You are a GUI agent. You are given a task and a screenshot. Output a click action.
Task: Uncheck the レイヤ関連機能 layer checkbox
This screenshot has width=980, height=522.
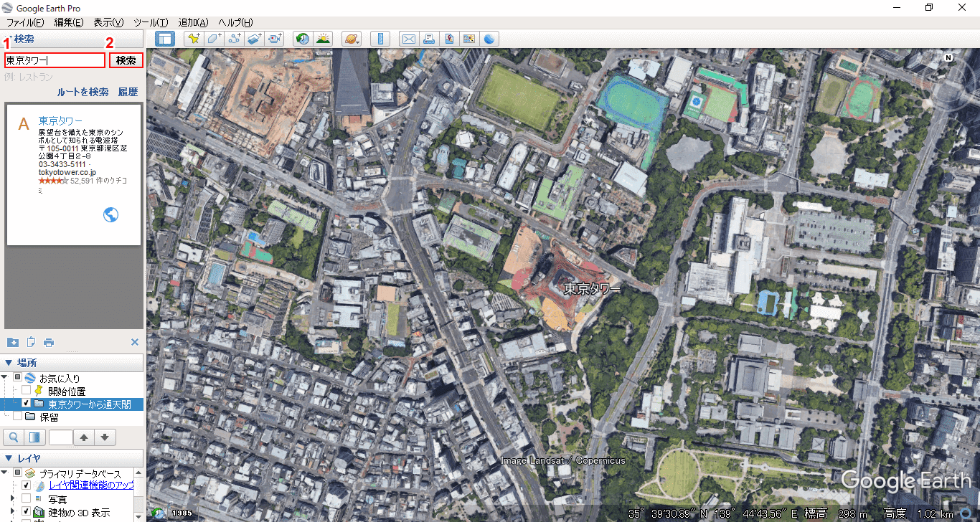click(27, 486)
